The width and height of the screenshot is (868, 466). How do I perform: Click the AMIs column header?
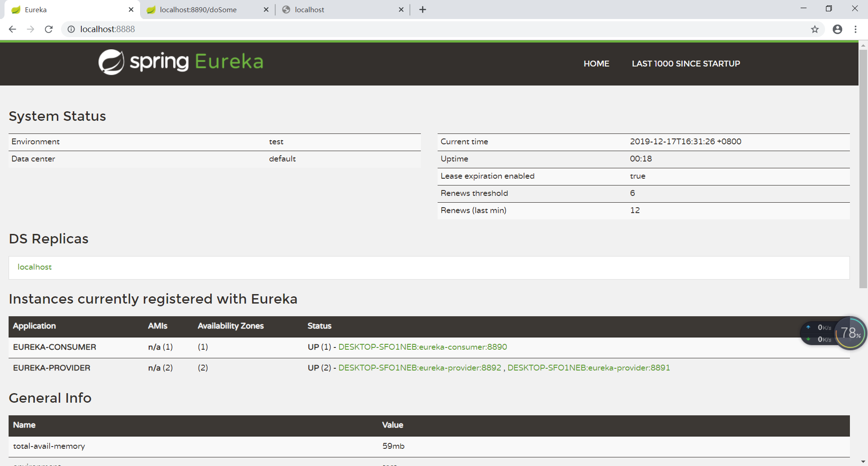tap(157, 326)
